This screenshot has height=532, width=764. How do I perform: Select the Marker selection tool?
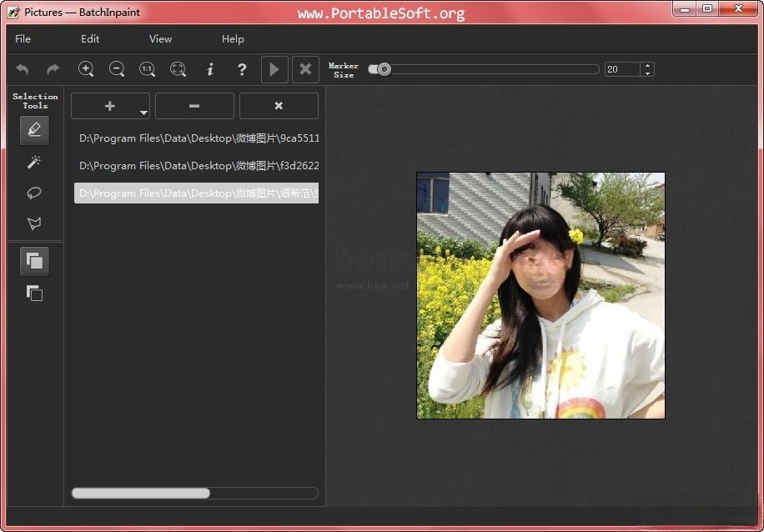click(x=34, y=130)
